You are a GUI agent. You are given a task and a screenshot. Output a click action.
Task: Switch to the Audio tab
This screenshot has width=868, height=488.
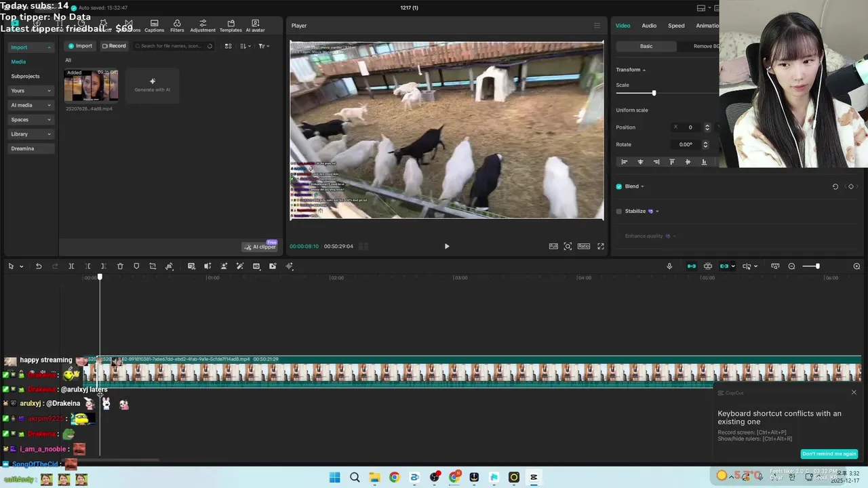point(649,26)
